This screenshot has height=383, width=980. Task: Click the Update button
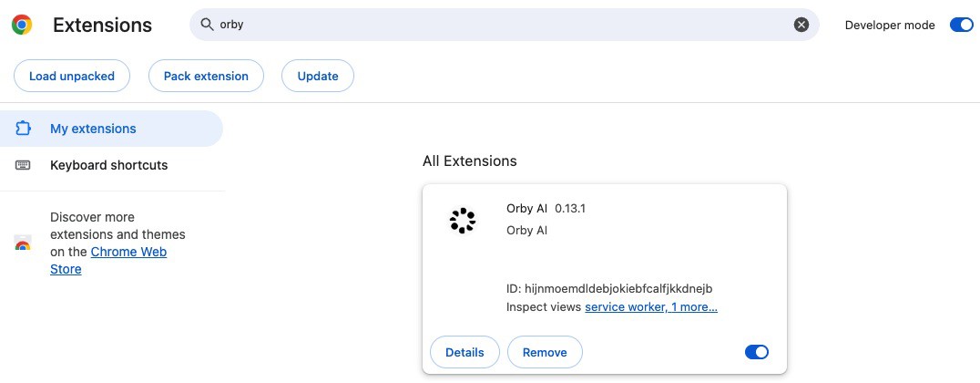pyautogui.click(x=318, y=76)
